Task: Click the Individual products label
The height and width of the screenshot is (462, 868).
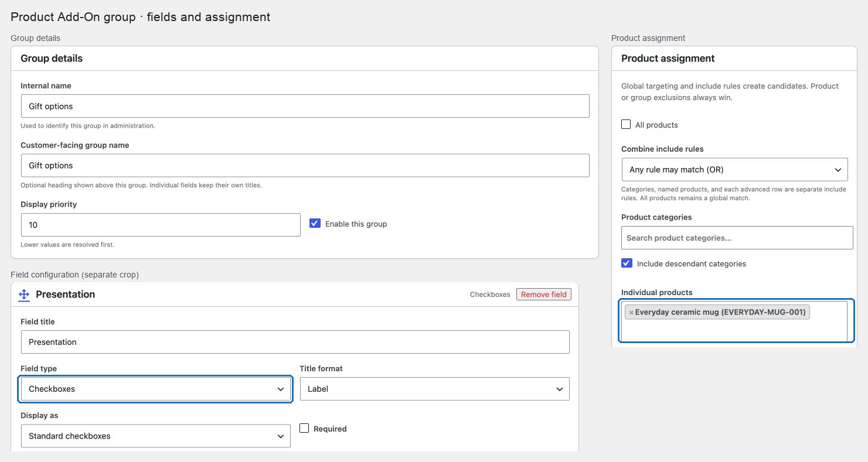Action: (656, 292)
